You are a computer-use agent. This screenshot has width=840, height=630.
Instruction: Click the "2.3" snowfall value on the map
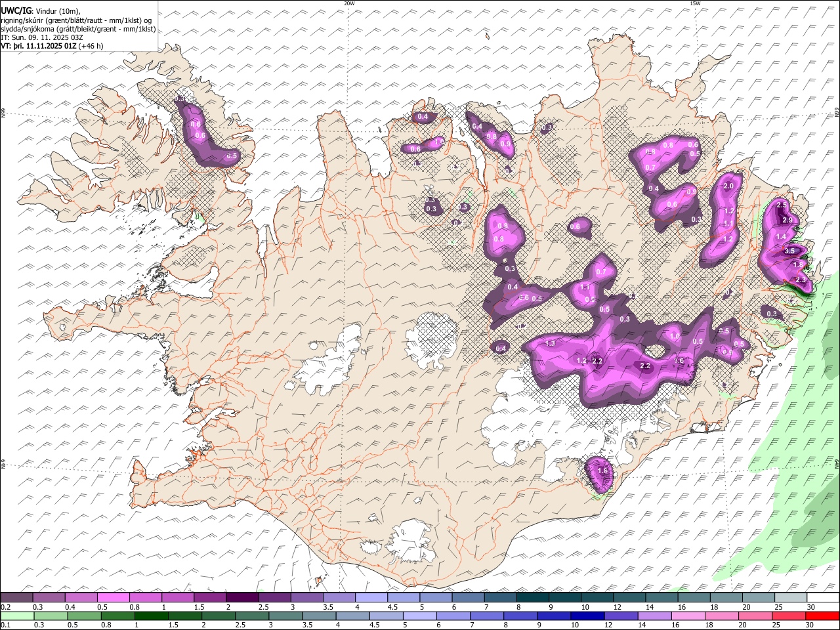(800, 280)
